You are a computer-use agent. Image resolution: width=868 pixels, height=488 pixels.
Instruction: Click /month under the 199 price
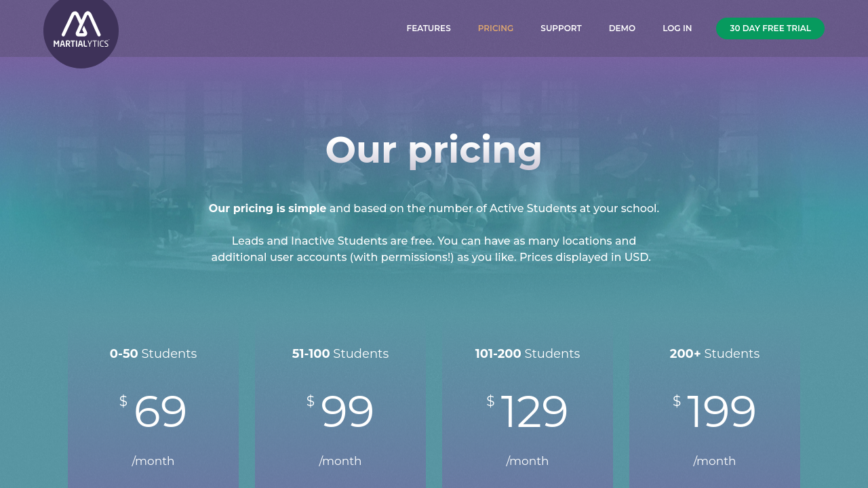715,462
